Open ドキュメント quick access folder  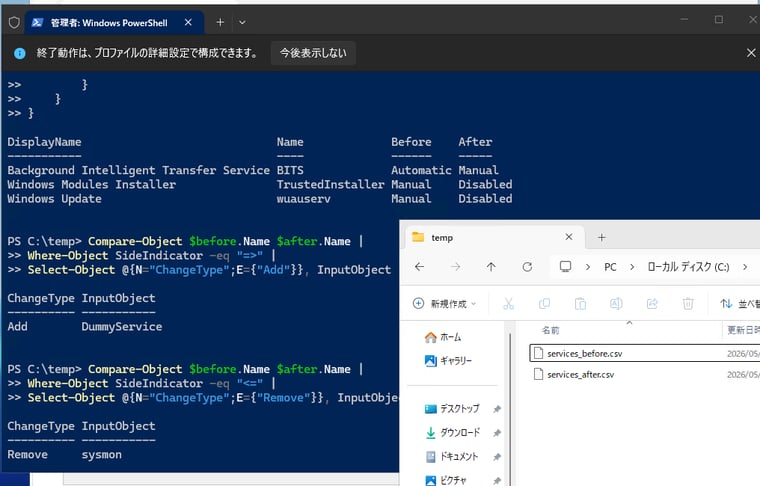point(452,456)
